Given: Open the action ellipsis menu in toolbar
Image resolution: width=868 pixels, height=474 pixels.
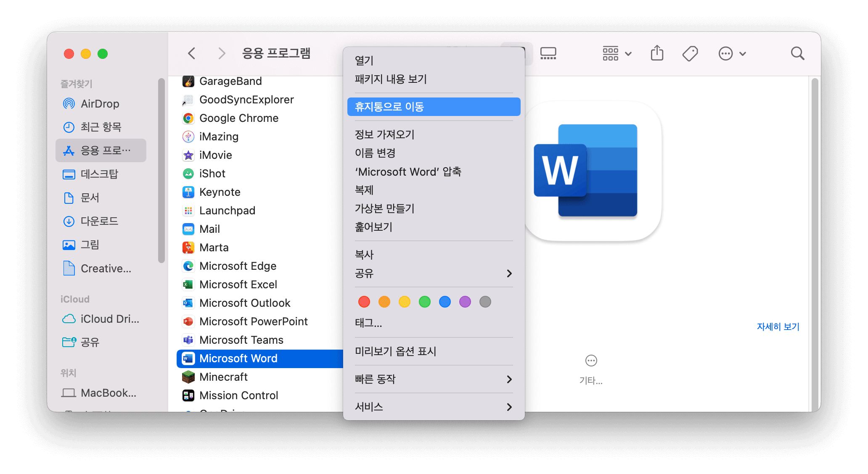Looking at the screenshot, I should pos(732,53).
